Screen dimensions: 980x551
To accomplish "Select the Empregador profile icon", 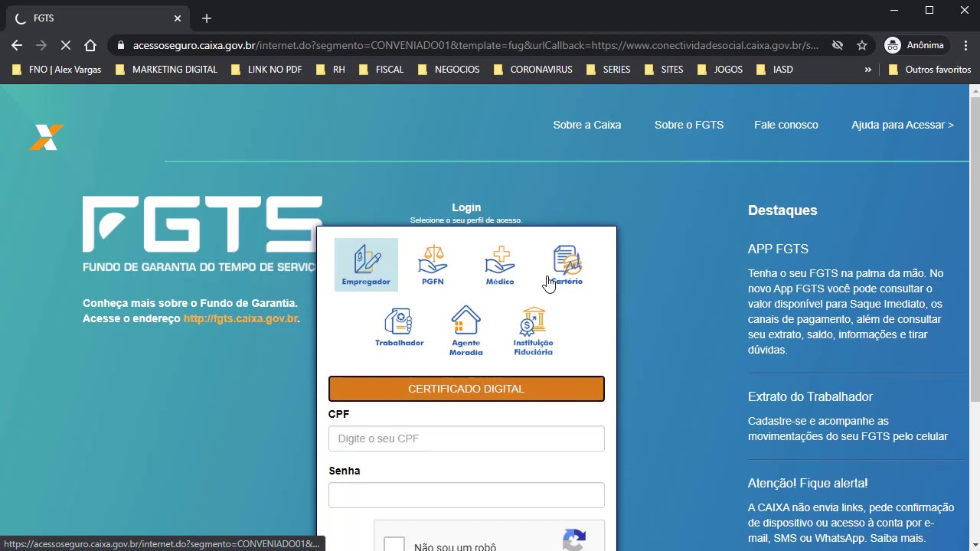I will pos(366,265).
